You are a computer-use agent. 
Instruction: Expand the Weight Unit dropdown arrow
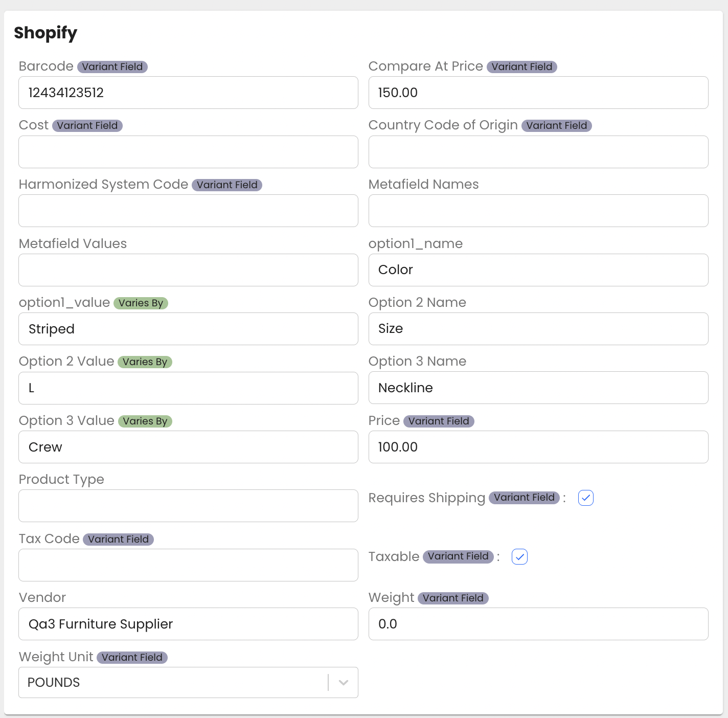[x=344, y=682]
